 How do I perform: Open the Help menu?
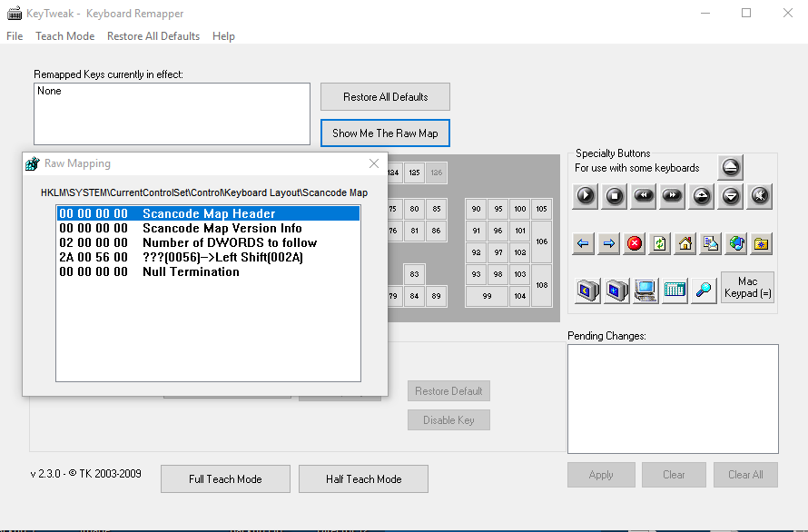click(x=223, y=36)
